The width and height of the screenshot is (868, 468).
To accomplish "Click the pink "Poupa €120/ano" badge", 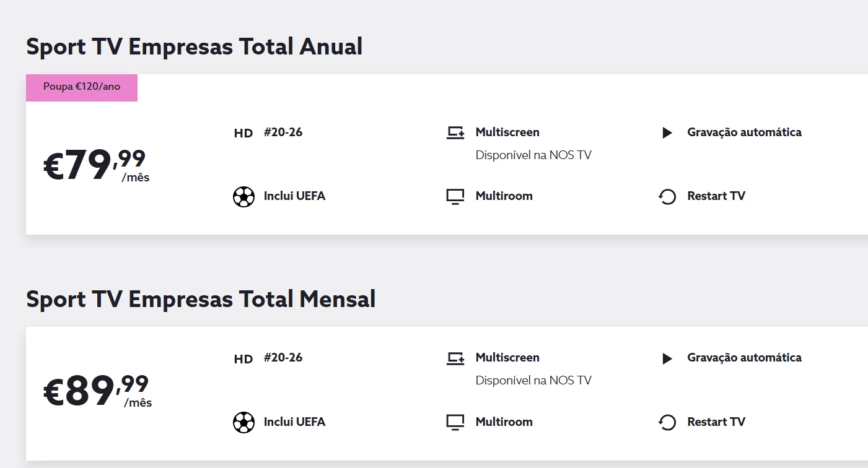I will pyautogui.click(x=82, y=87).
